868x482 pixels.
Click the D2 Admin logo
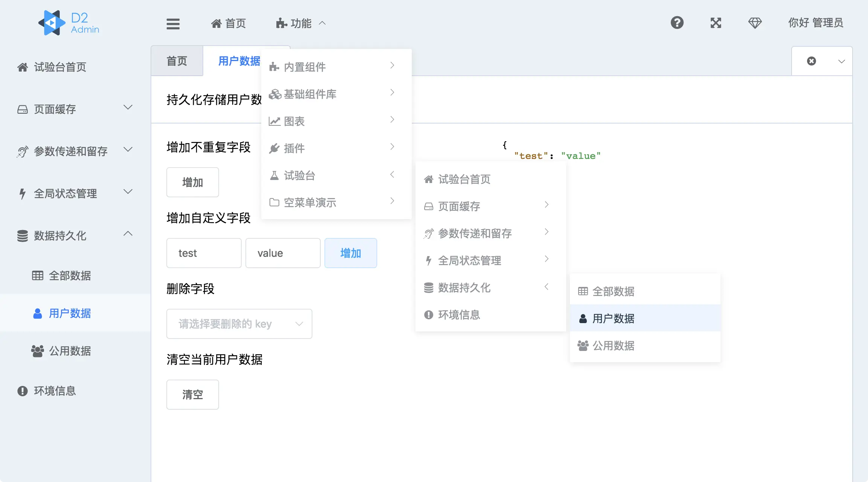(x=69, y=23)
